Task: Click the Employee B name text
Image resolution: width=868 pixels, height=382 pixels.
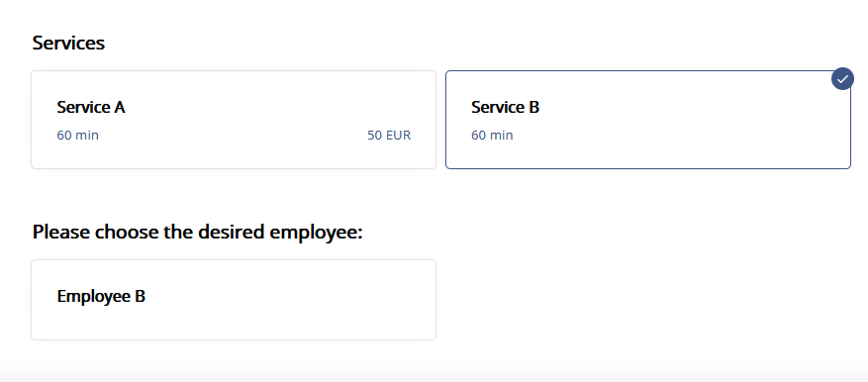Action: point(101,296)
